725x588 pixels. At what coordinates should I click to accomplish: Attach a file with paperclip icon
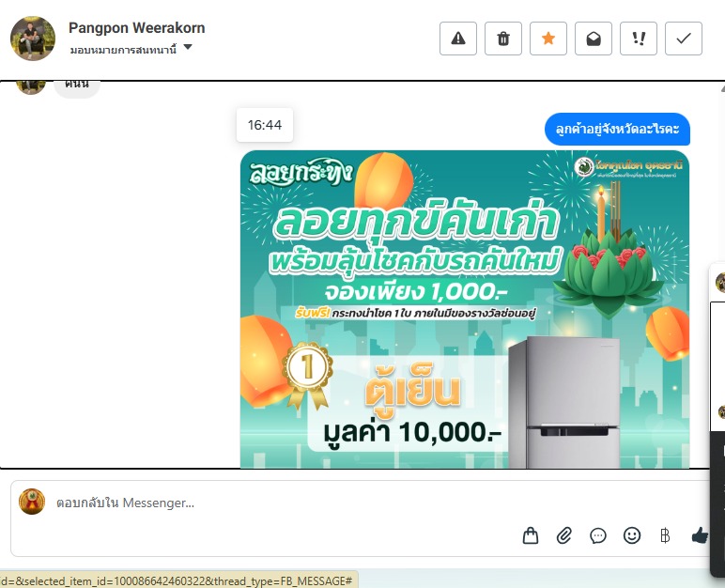[x=564, y=535]
